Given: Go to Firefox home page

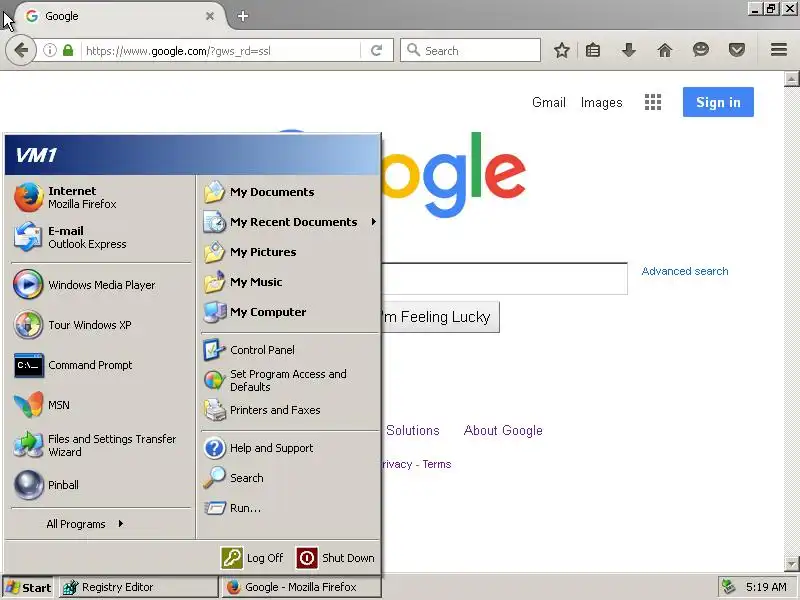Looking at the screenshot, I should 665,50.
